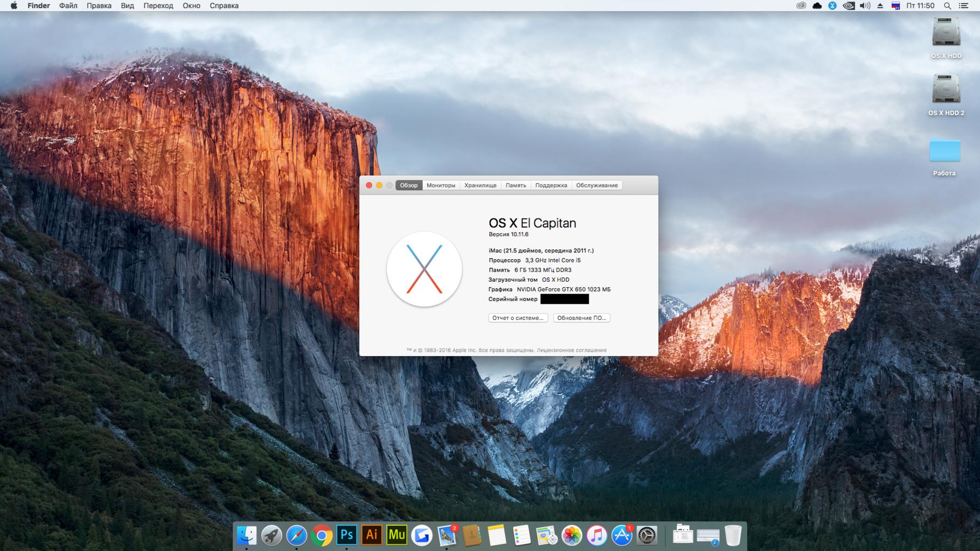This screenshot has height=551, width=980.
Task: Launch Adobe Illustrator from the Dock
Action: [x=372, y=535]
